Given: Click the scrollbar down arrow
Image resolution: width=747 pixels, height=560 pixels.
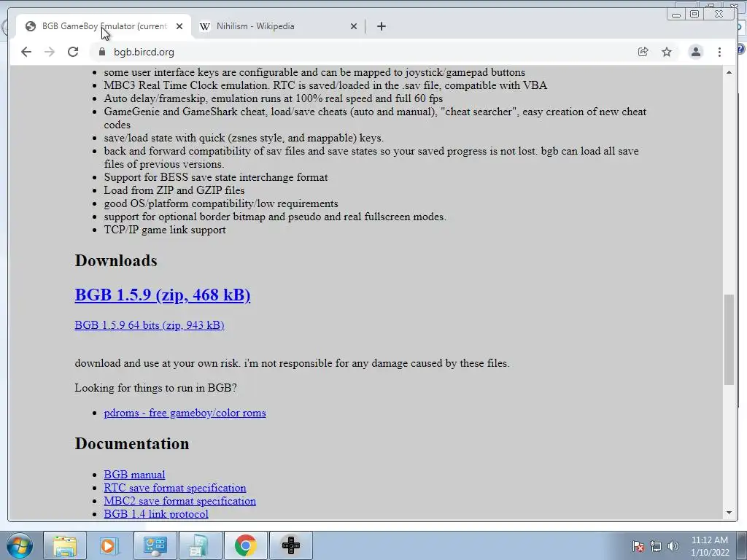Looking at the screenshot, I should pos(729,513).
